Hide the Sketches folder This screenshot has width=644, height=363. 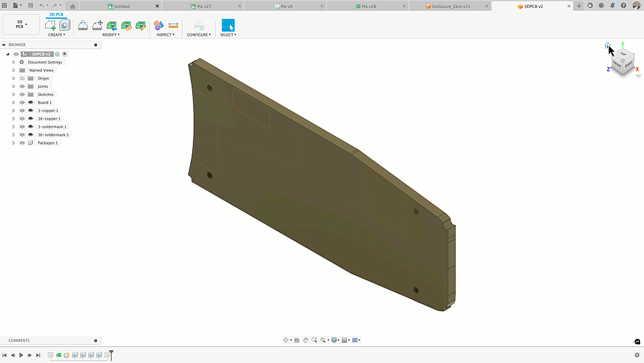pyautogui.click(x=22, y=94)
